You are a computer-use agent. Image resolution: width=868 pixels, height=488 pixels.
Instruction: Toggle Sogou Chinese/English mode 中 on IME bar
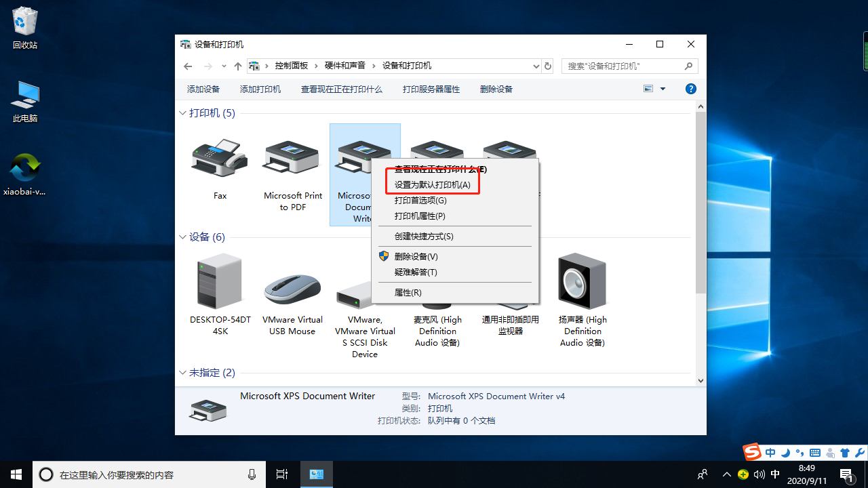coord(770,453)
